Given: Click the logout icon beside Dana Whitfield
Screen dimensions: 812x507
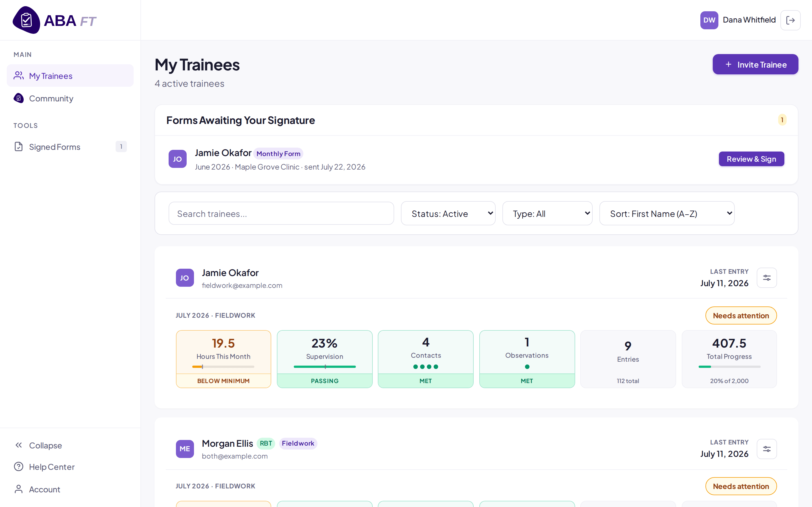Looking at the screenshot, I should pos(790,20).
